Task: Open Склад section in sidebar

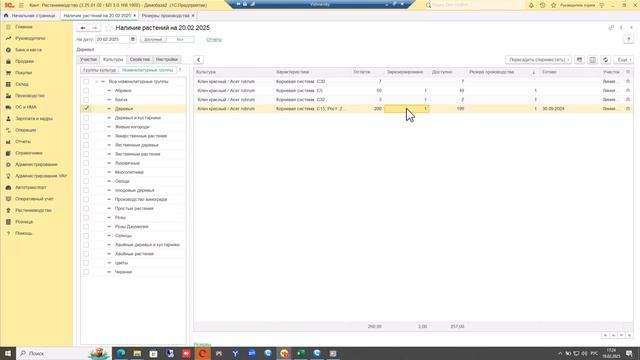Action: coord(22,84)
